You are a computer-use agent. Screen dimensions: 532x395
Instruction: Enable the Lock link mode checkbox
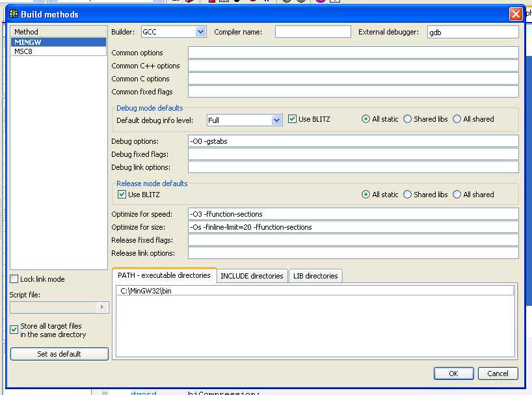14,279
